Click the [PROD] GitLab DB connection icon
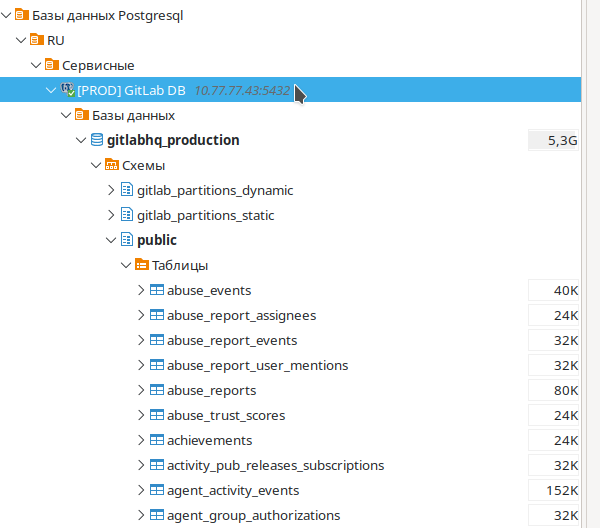 point(68,90)
